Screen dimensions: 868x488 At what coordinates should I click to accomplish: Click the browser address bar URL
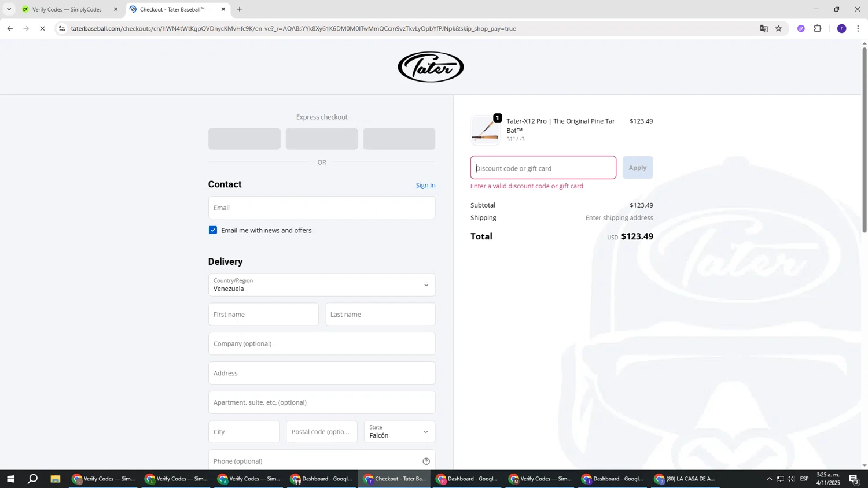tap(293, 28)
